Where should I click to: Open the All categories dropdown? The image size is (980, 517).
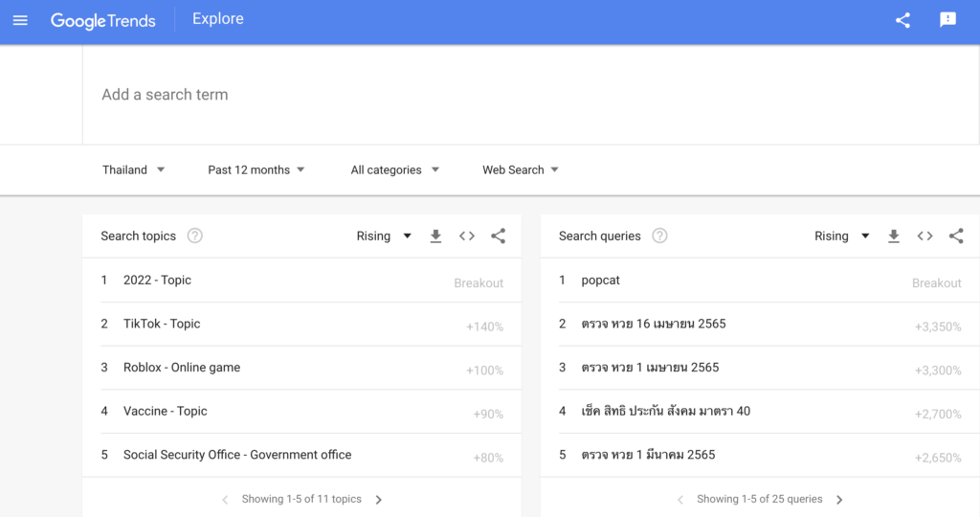(395, 170)
